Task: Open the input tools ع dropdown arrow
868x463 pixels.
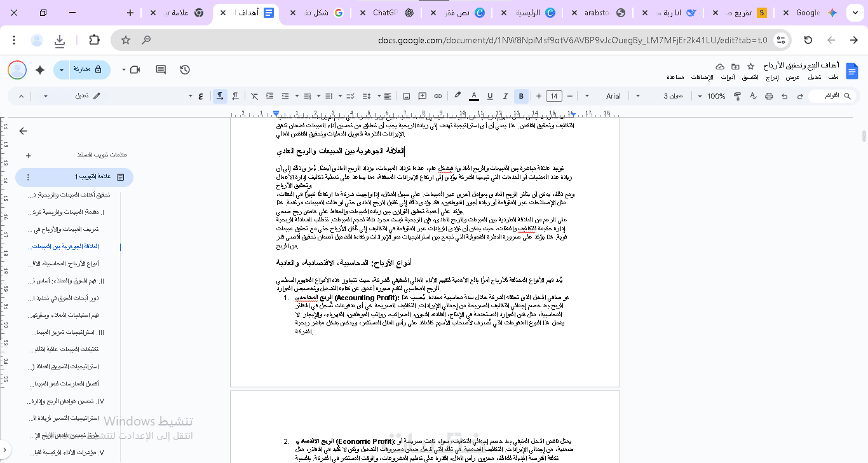Action: pyautogui.click(x=191, y=96)
